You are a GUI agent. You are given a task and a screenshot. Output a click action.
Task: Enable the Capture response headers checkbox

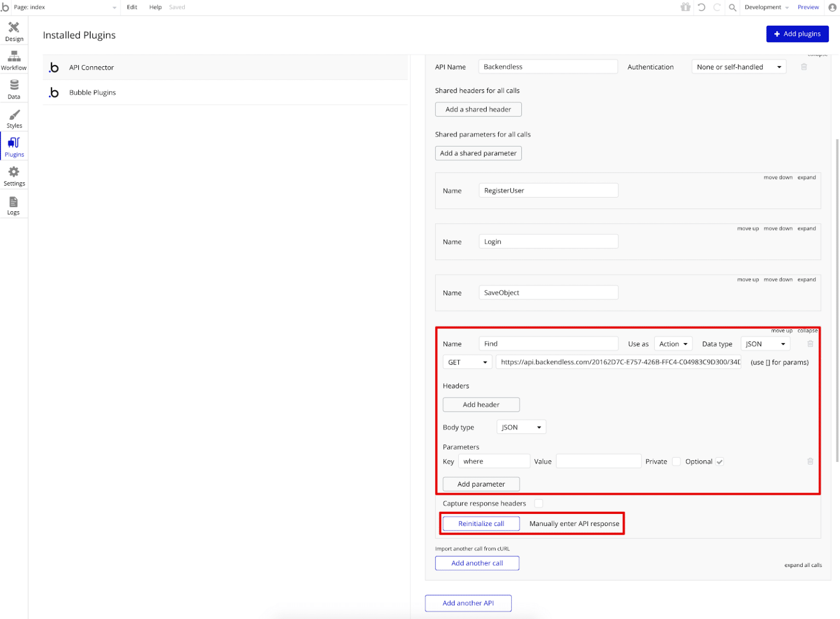539,503
